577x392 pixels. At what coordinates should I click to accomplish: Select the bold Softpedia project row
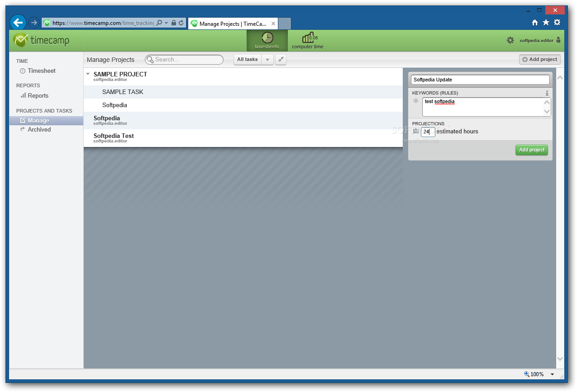click(243, 121)
